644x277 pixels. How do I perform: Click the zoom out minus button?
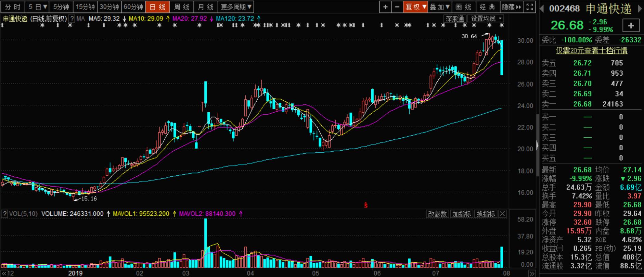(397, 7)
